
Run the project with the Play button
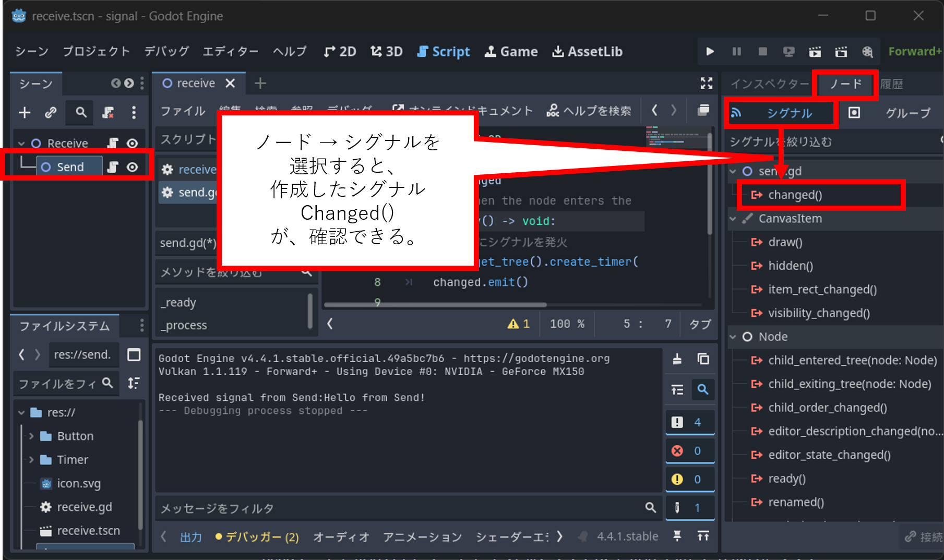click(x=710, y=52)
